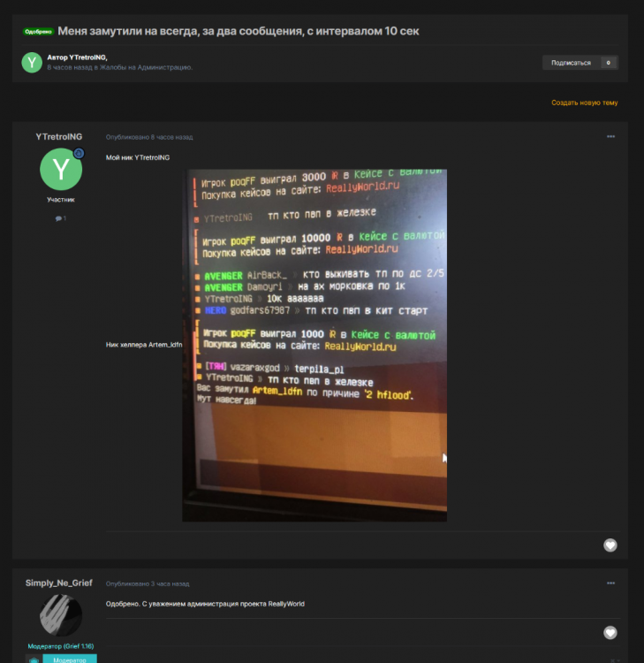Image resolution: width=644 pixels, height=663 pixels.
Task: Click the follower count badge showing 0
Action: pos(609,63)
